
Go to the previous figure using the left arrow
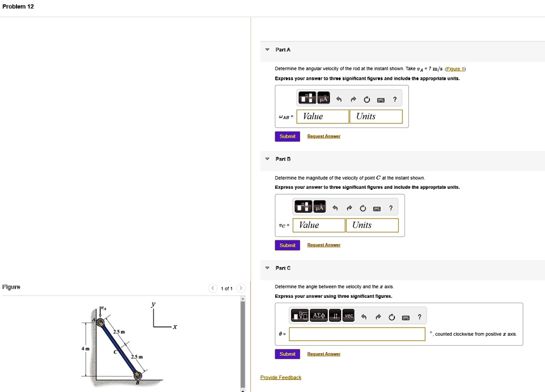[x=213, y=288]
